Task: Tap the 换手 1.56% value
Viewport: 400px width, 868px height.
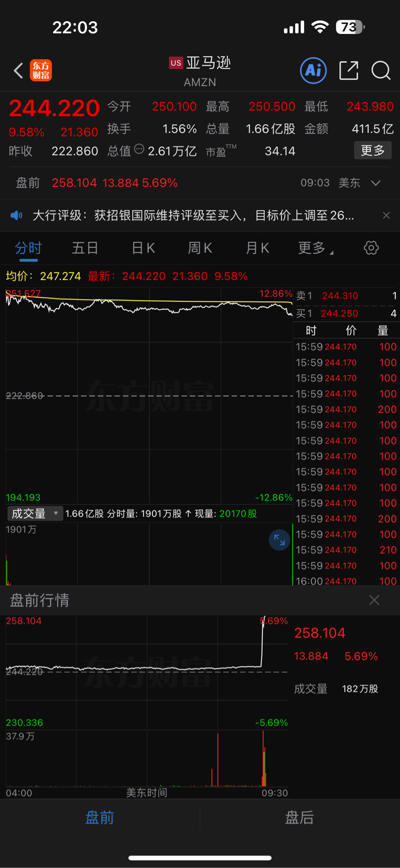Action: click(x=180, y=129)
